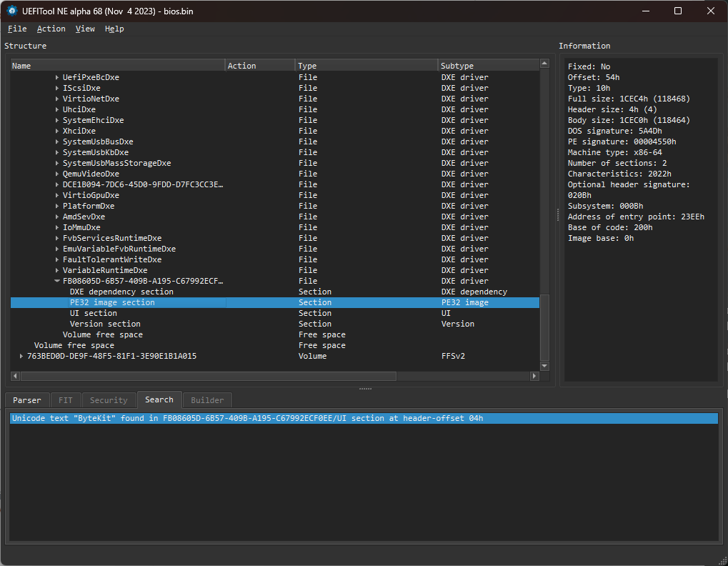
Task: Click the UEFITool app icon in title bar
Action: click(x=13, y=11)
